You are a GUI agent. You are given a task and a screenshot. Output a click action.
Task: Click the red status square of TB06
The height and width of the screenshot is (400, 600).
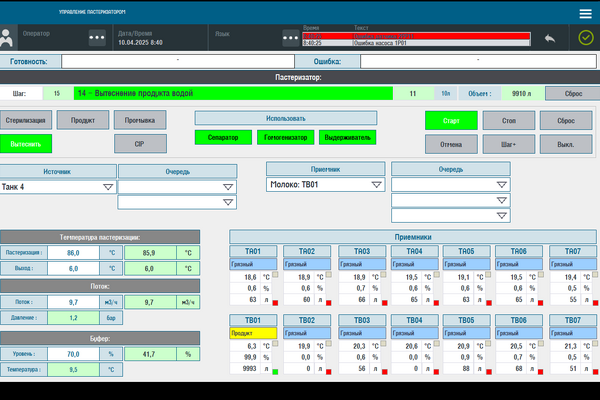pyautogui.click(x=540, y=372)
